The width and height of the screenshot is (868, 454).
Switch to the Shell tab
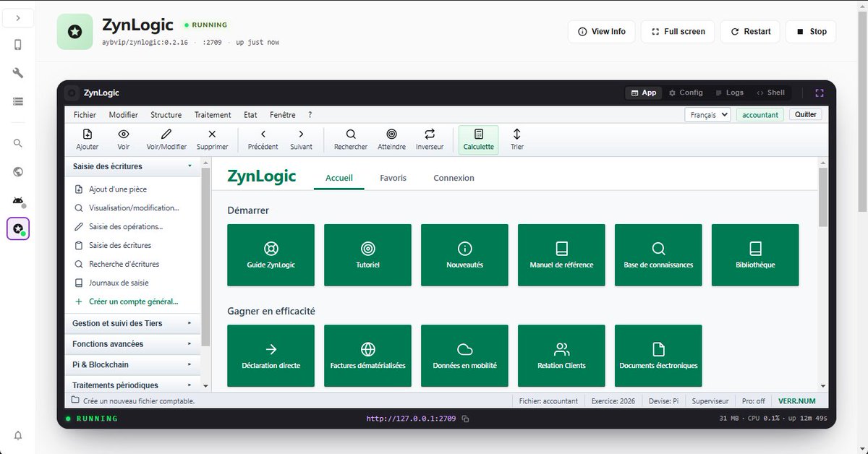click(770, 93)
